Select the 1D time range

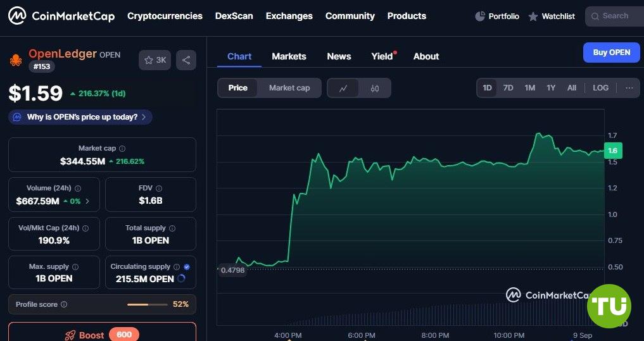coord(487,88)
